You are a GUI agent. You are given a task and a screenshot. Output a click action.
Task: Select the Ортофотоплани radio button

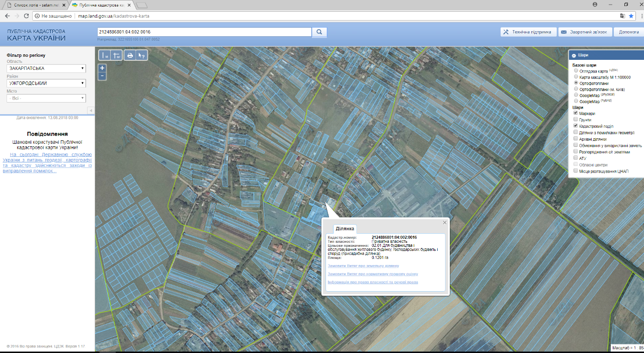pyautogui.click(x=576, y=83)
